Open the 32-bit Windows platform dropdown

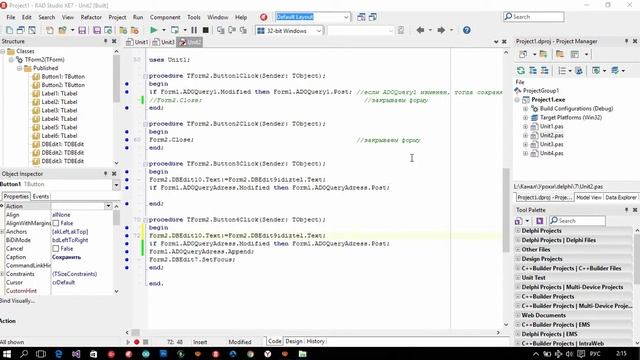coord(319,31)
